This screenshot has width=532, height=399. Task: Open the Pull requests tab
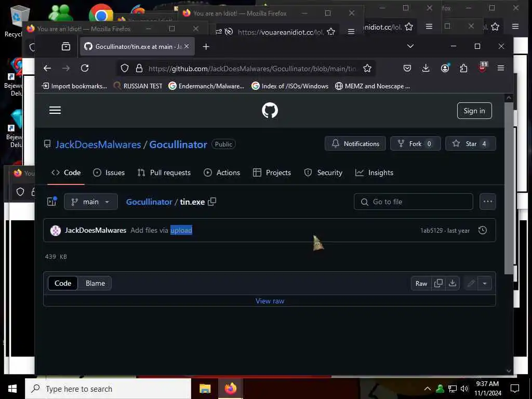[x=164, y=172]
